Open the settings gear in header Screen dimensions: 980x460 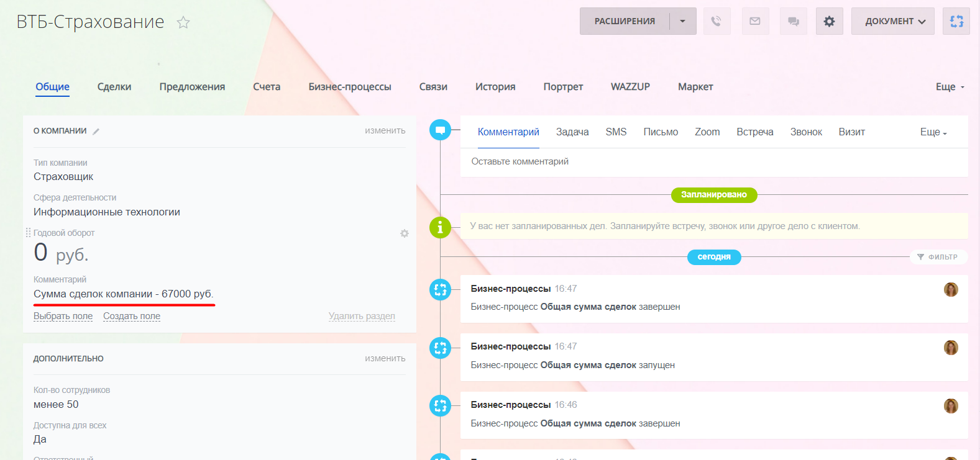click(x=830, y=21)
